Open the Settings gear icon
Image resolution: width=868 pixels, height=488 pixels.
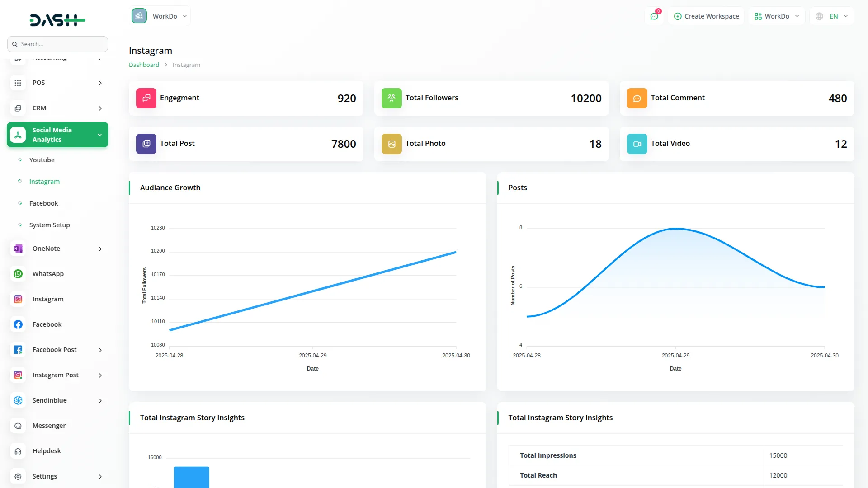tap(18, 476)
